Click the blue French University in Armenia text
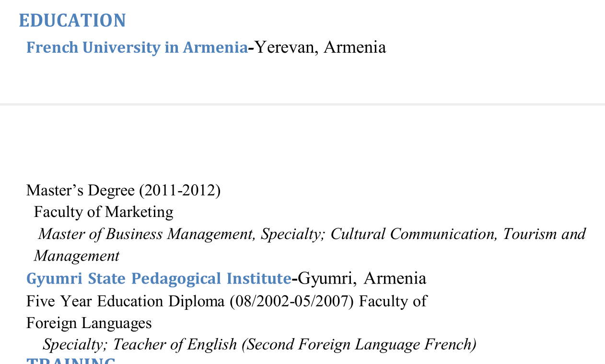Viewport: 605px width, 364px height. click(137, 47)
